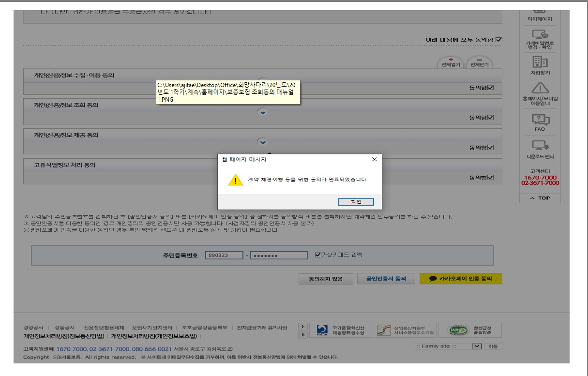Open the 웹접근성 품질인증 WA banner
The height and width of the screenshot is (376, 588).
(470, 331)
